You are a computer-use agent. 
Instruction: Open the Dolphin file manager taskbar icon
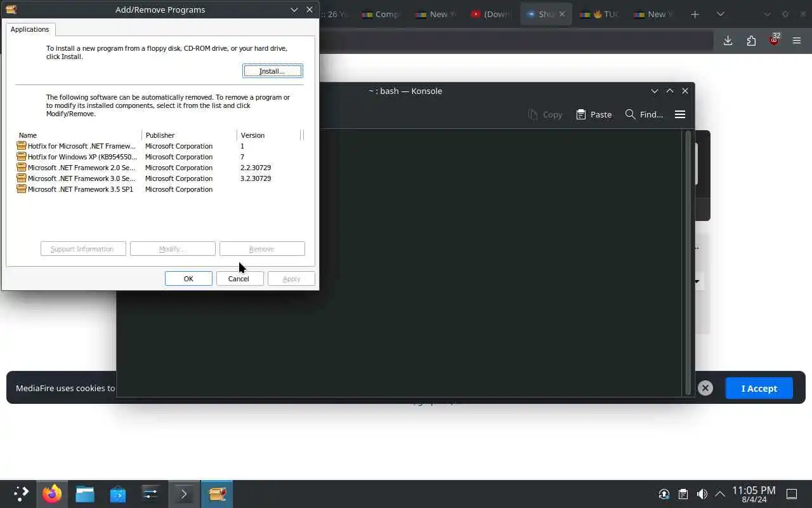coord(85,494)
